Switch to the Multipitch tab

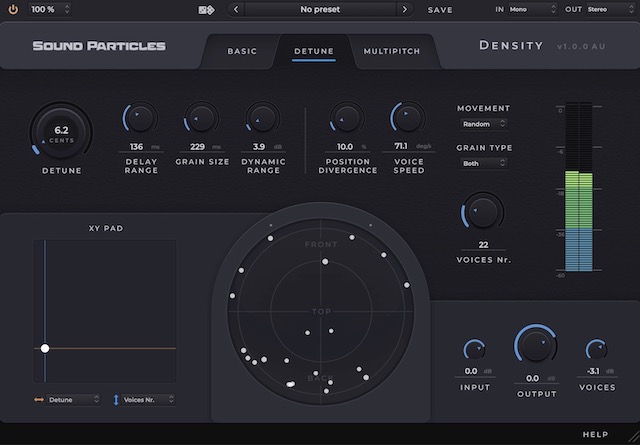(392, 50)
